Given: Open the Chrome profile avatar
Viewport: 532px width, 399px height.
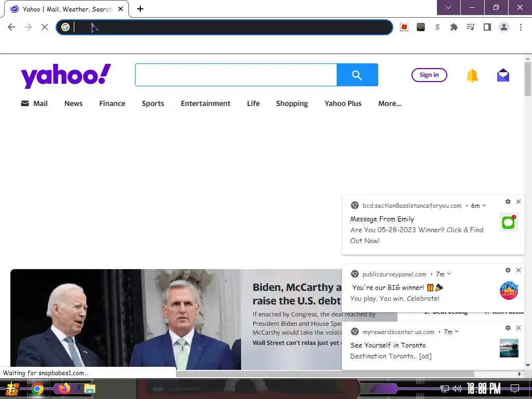Looking at the screenshot, I should tap(504, 27).
